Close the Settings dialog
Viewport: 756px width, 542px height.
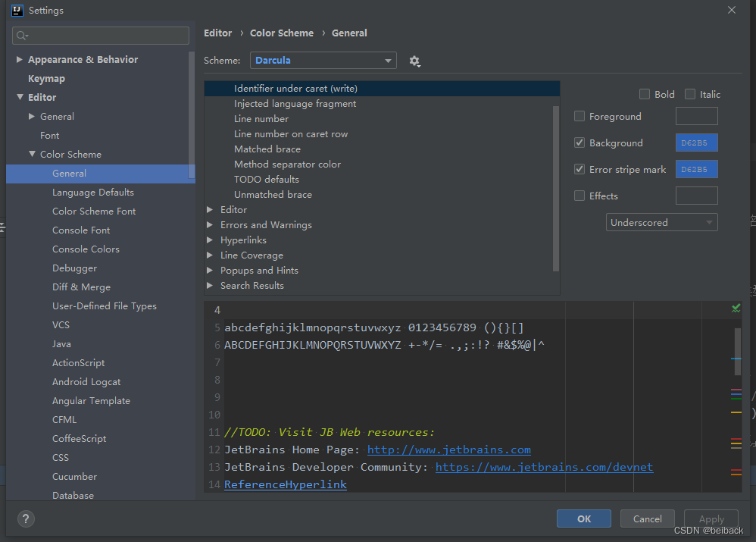[732, 10]
